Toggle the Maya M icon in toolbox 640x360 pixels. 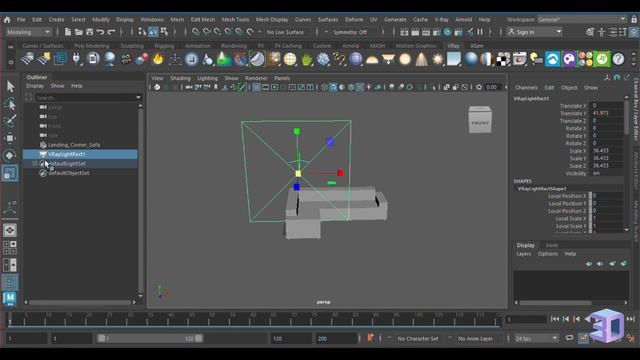(x=10, y=298)
